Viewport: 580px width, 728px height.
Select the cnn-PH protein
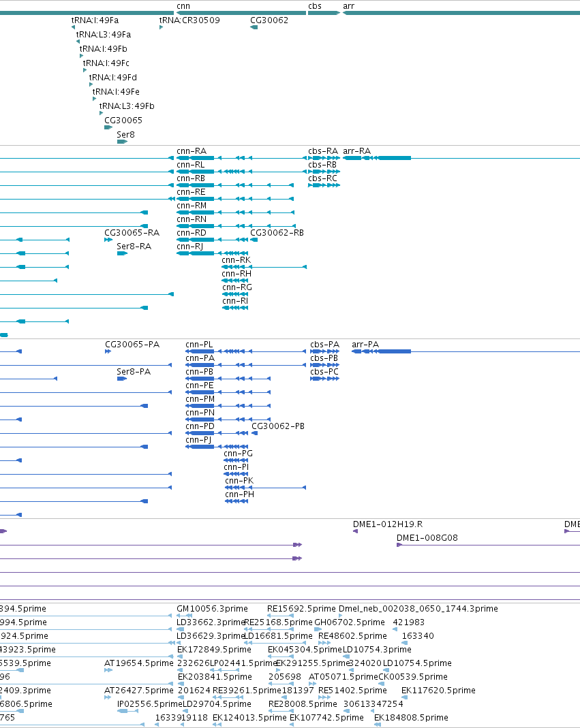(240, 494)
